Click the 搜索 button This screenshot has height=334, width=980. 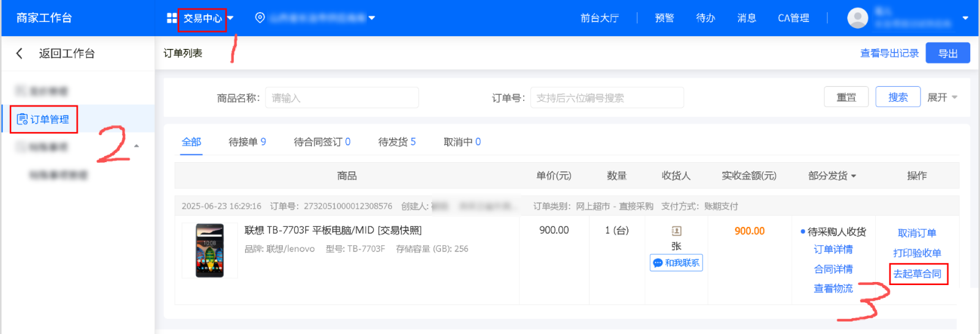(898, 97)
